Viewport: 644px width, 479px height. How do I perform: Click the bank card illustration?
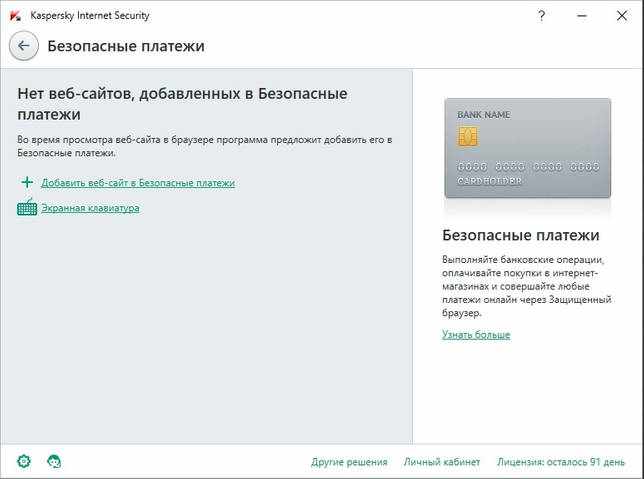coord(527,148)
